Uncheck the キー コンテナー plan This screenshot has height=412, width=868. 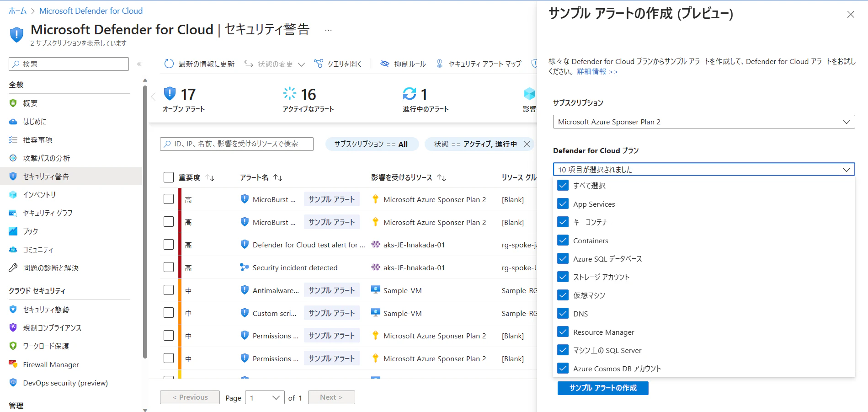click(563, 222)
